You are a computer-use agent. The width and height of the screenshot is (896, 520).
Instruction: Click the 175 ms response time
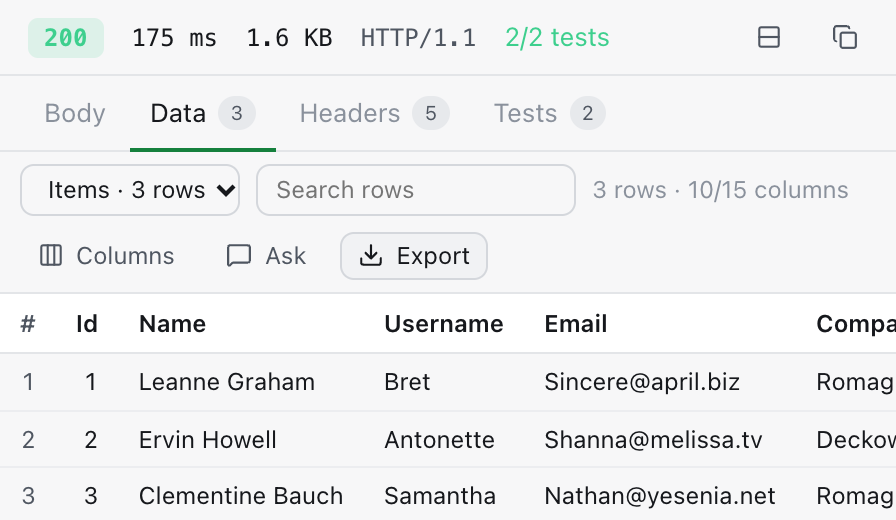(x=175, y=38)
